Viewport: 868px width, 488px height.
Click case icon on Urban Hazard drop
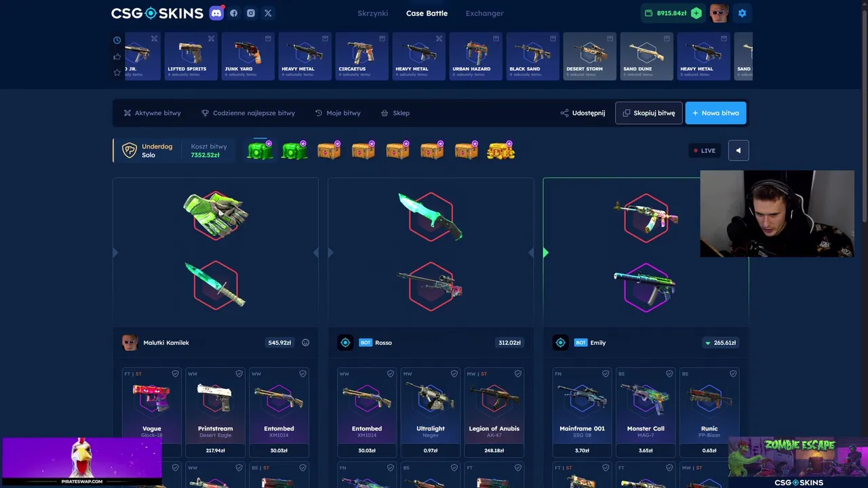496,39
